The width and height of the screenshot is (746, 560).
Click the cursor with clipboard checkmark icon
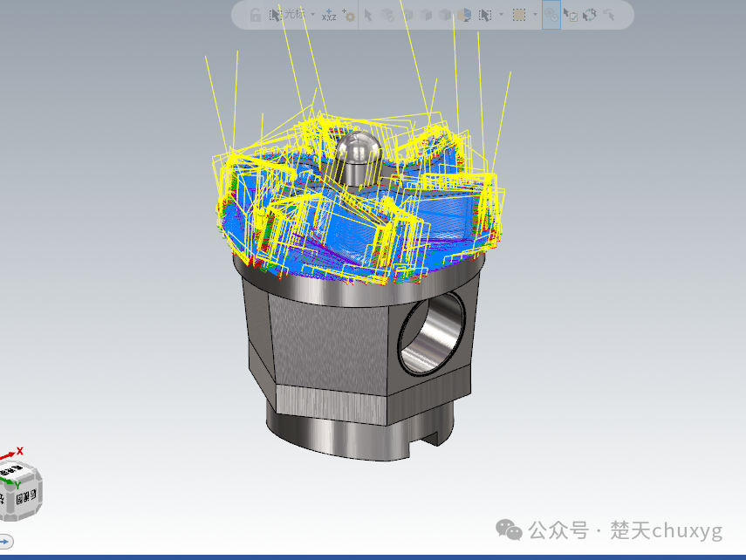(570, 15)
